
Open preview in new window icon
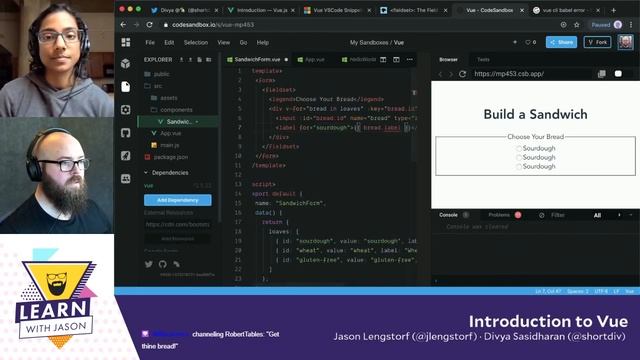point(602,74)
